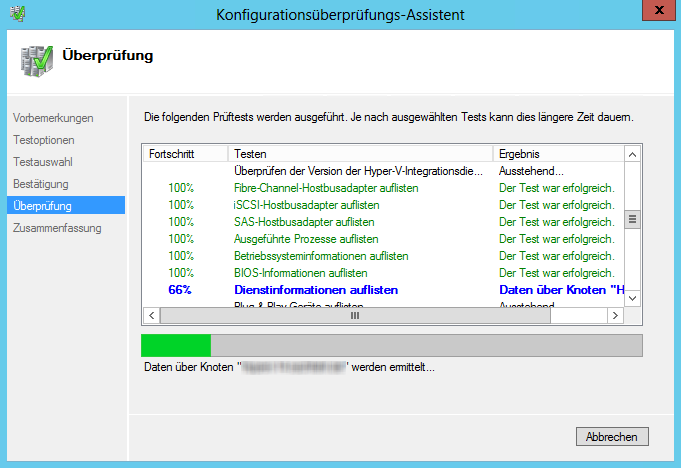
Task: Click the scroll right arrow of test list
Action: point(615,316)
